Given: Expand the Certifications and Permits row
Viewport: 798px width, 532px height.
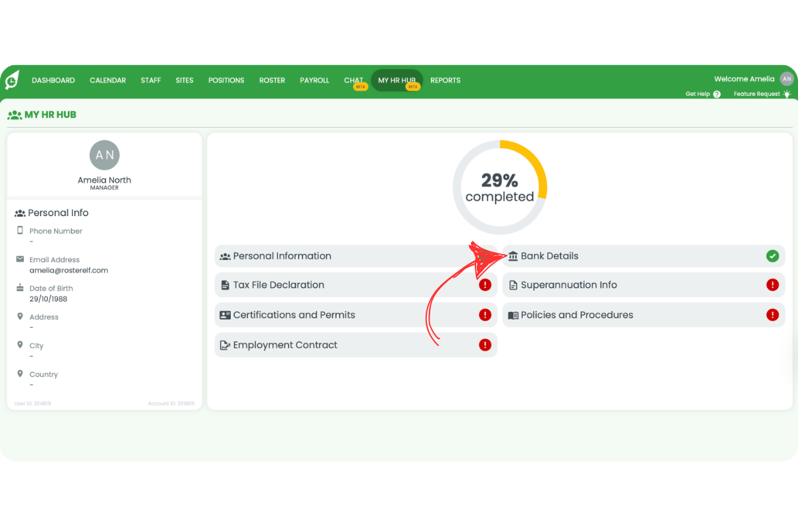Looking at the screenshot, I should pos(294,315).
